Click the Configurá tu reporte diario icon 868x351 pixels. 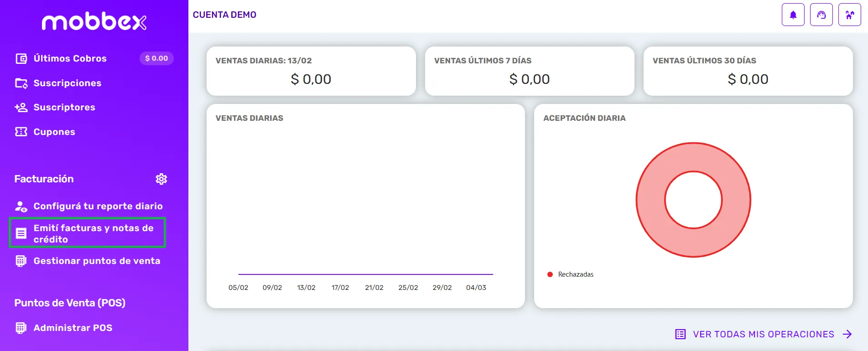click(x=21, y=206)
